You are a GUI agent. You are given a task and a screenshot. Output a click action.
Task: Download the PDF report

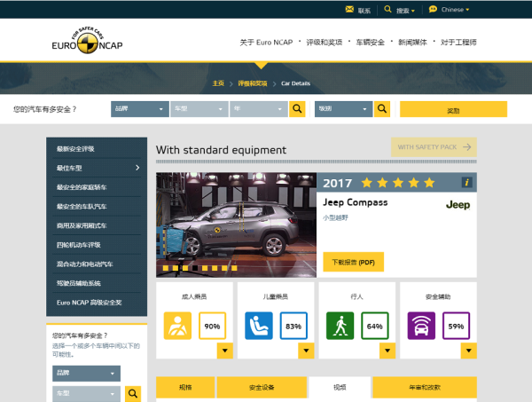click(353, 262)
